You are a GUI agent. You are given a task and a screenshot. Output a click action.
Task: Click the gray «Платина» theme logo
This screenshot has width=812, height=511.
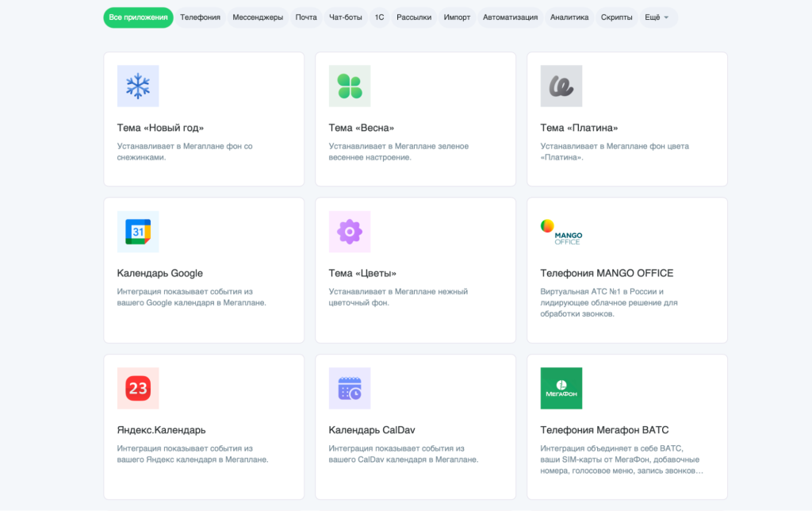pos(561,86)
